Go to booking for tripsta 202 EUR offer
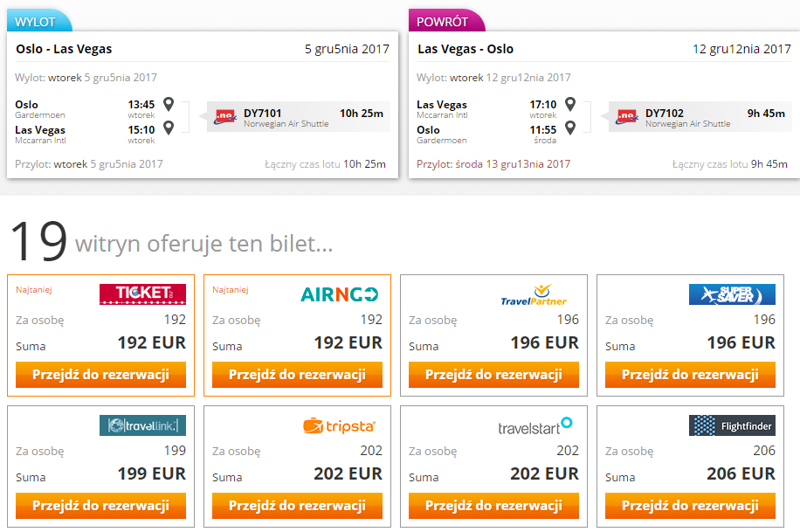Screen dimensions: 800x532 click(x=297, y=506)
